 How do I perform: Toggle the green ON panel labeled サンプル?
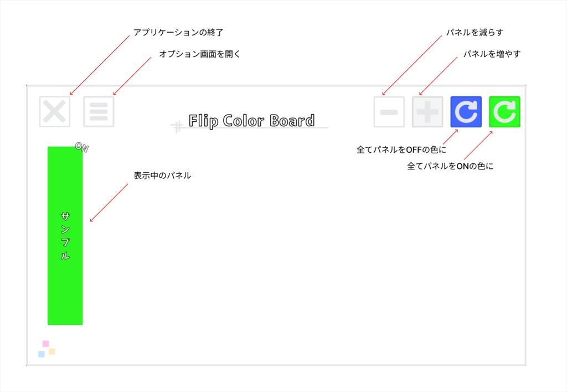click(65, 235)
